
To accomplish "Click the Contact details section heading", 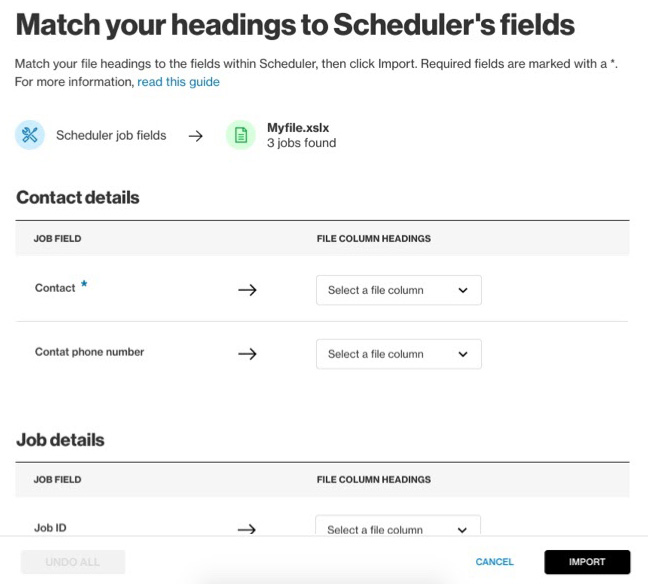I will pyautogui.click(x=78, y=197).
